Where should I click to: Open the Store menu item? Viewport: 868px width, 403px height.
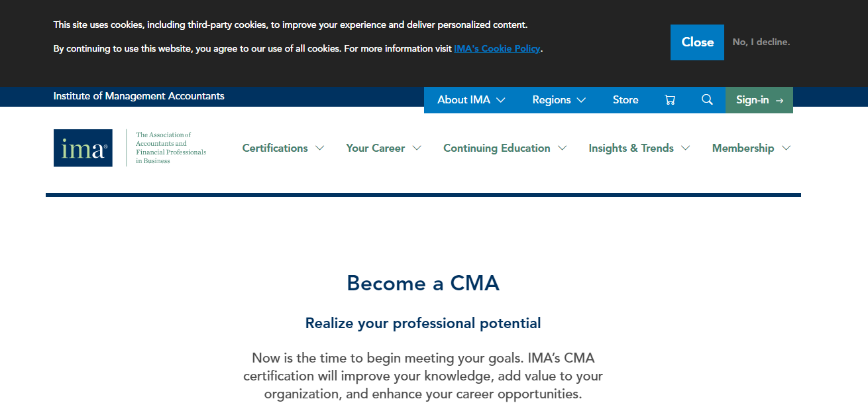pyautogui.click(x=625, y=100)
